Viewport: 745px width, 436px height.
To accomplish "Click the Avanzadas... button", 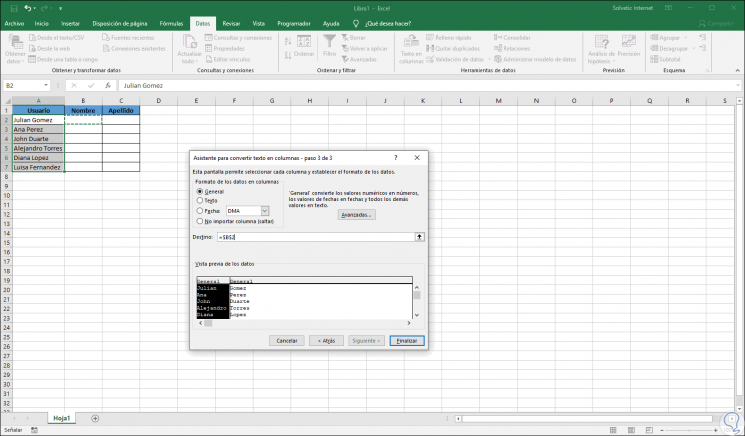I will [x=356, y=215].
